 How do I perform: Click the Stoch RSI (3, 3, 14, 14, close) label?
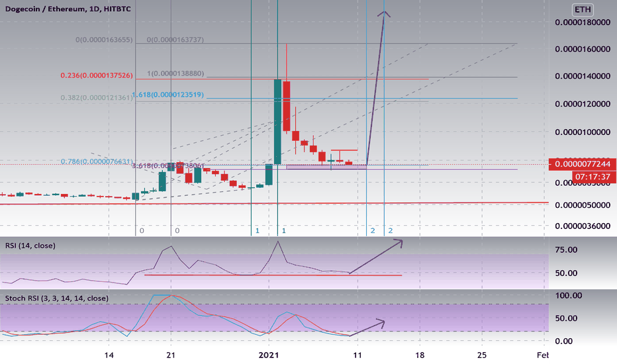click(57, 298)
